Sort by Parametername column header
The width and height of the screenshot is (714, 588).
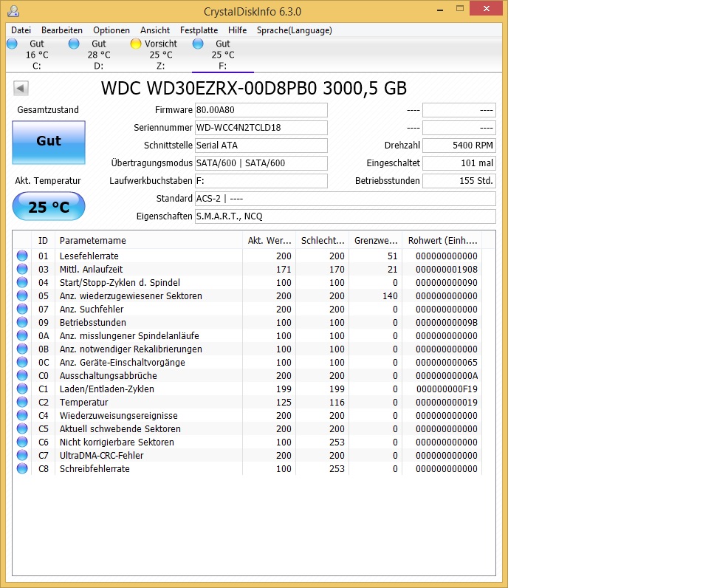click(x=148, y=240)
